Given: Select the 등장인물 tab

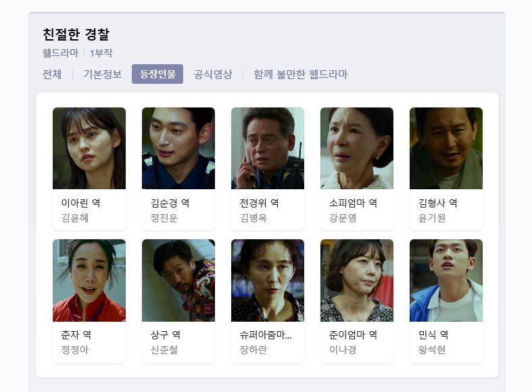Looking at the screenshot, I should (x=158, y=74).
